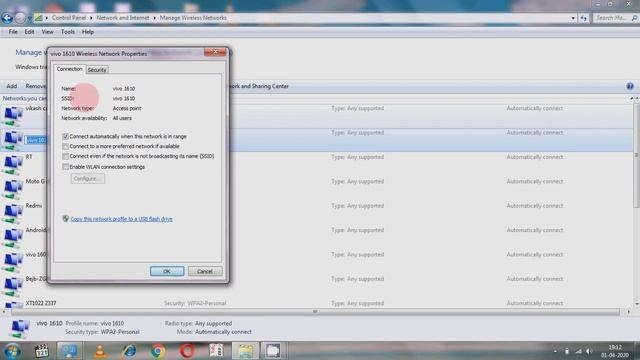Click Copy this network profile to USB link

coord(122,219)
